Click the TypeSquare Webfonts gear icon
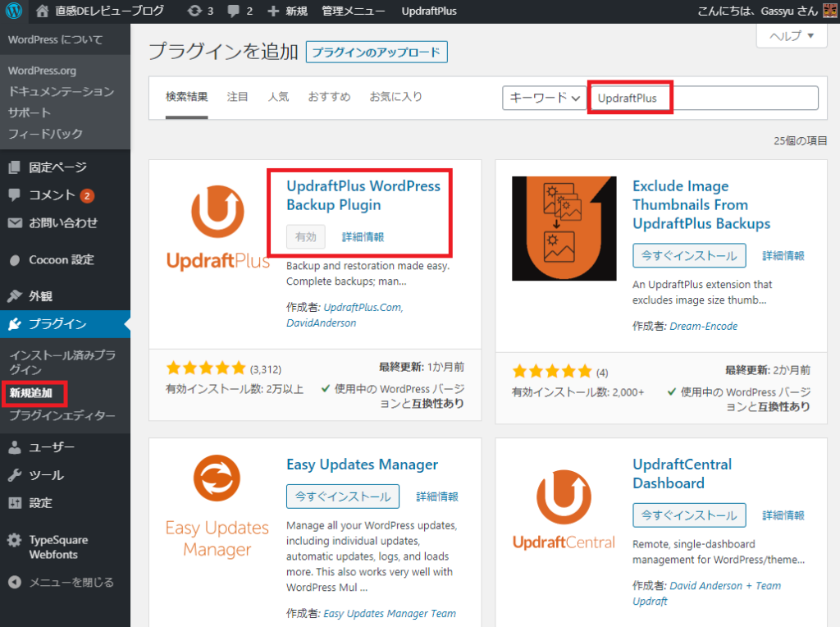 click(15, 540)
